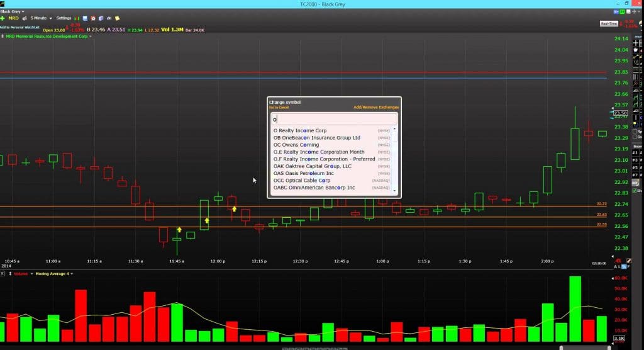This screenshot has height=350, width=644.
Task: Select OAS Oasis Petroleum Inc
Action: point(331,173)
